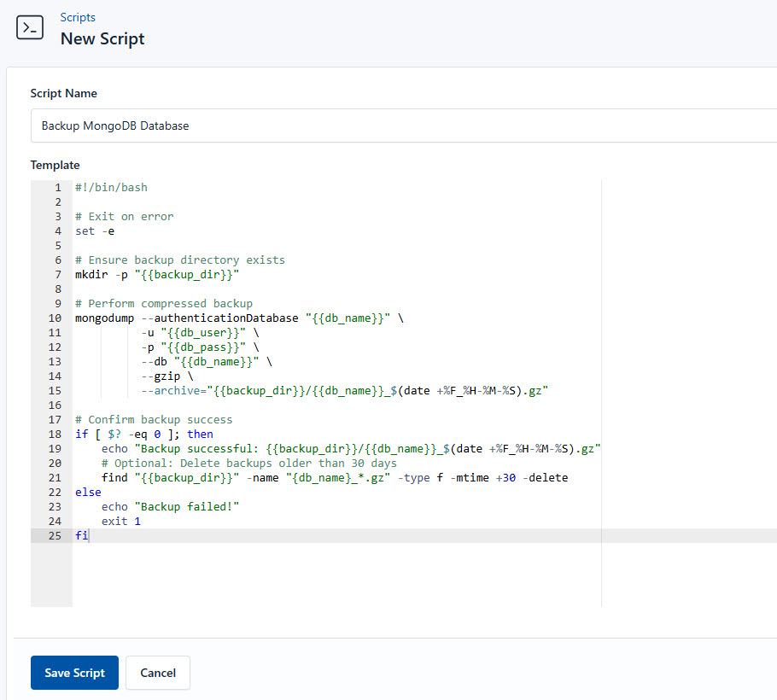Click the 'else' keyword on line 22
777x700 pixels.
(87, 492)
